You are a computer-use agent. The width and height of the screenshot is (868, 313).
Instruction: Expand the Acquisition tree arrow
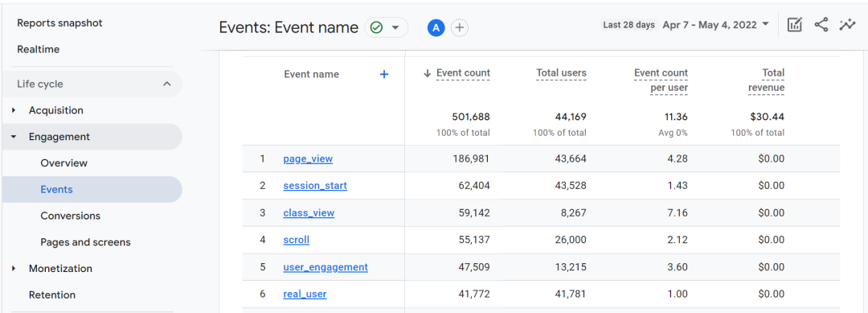click(14, 111)
